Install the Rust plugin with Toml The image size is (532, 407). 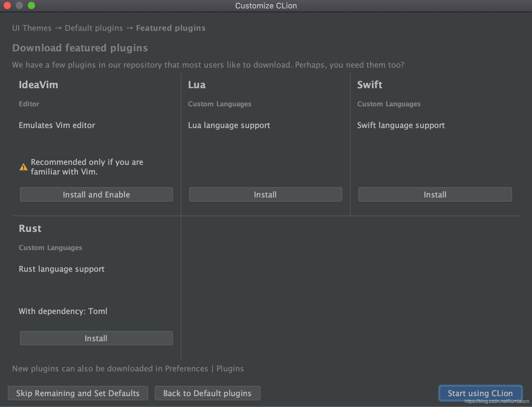point(96,338)
